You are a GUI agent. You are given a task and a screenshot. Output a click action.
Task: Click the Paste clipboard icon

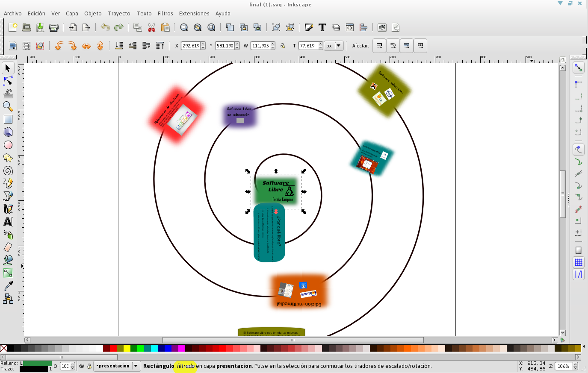(x=165, y=27)
